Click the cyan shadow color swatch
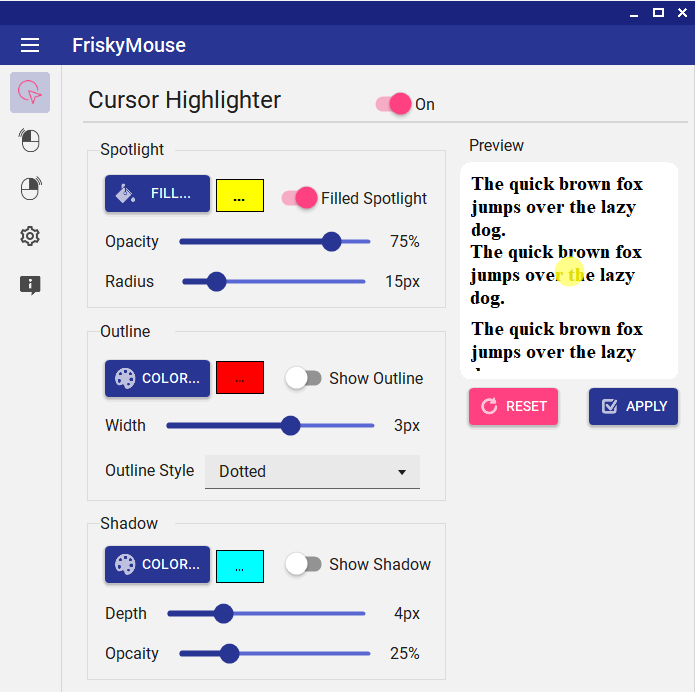Image resolution: width=695 pixels, height=692 pixels. (240, 566)
